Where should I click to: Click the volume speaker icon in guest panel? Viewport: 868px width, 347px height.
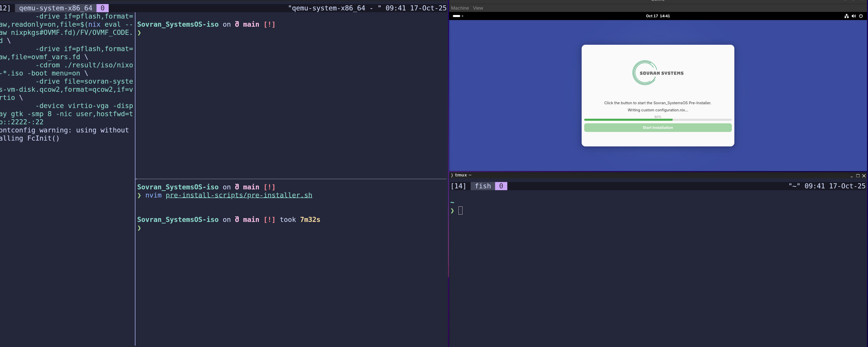click(x=853, y=16)
